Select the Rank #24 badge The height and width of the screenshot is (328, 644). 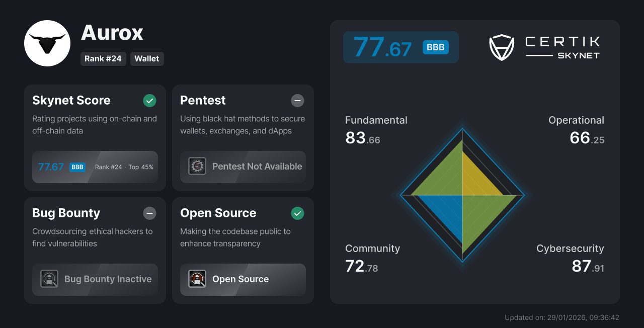[x=103, y=58]
